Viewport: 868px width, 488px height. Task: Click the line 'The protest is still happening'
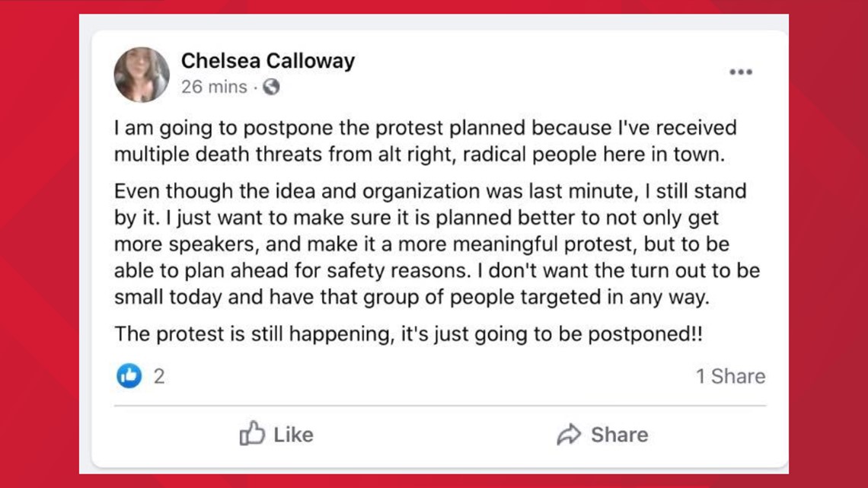click(x=408, y=334)
